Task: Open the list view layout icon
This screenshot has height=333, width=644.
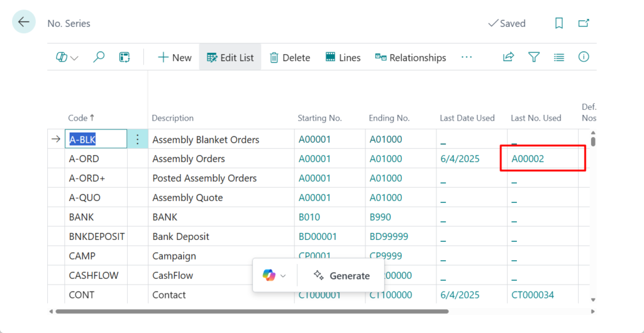Action: pos(559,57)
